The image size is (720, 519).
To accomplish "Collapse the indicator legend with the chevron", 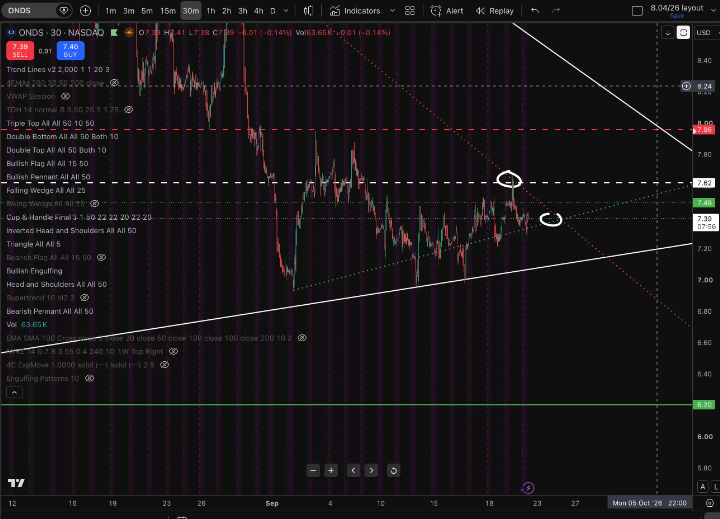I will [14, 392].
